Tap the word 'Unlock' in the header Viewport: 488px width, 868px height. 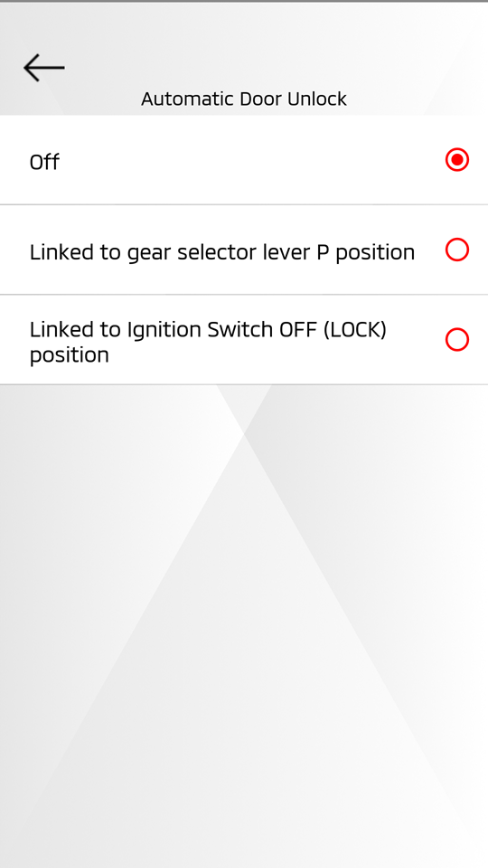(x=317, y=99)
